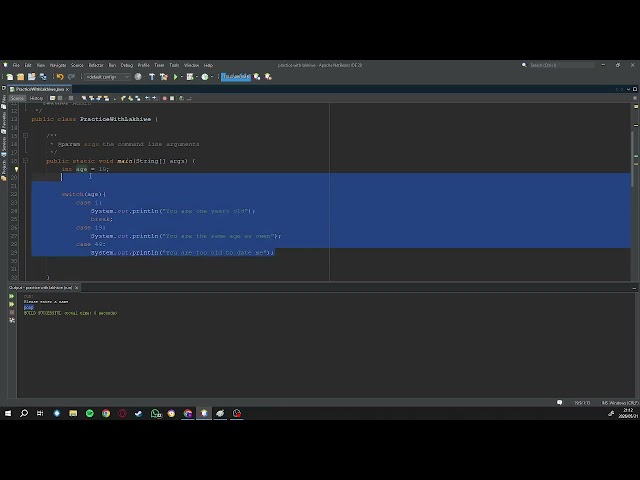Open Spotify from the taskbar
640x480 pixels.
(90, 413)
